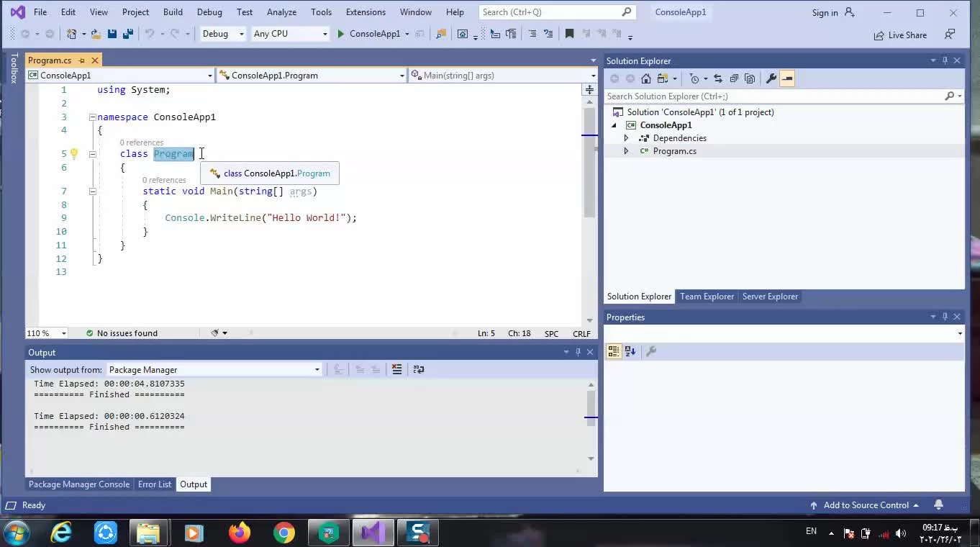The width and height of the screenshot is (980, 547).
Task: Collapse the ConsoleApp1 project node
Action: tap(614, 125)
